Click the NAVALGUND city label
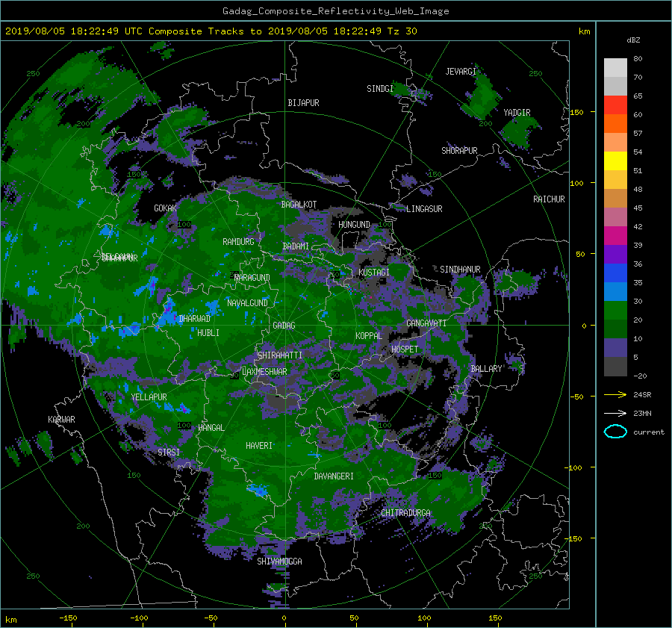This screenshot has width=672, height=628. [247, 303]
